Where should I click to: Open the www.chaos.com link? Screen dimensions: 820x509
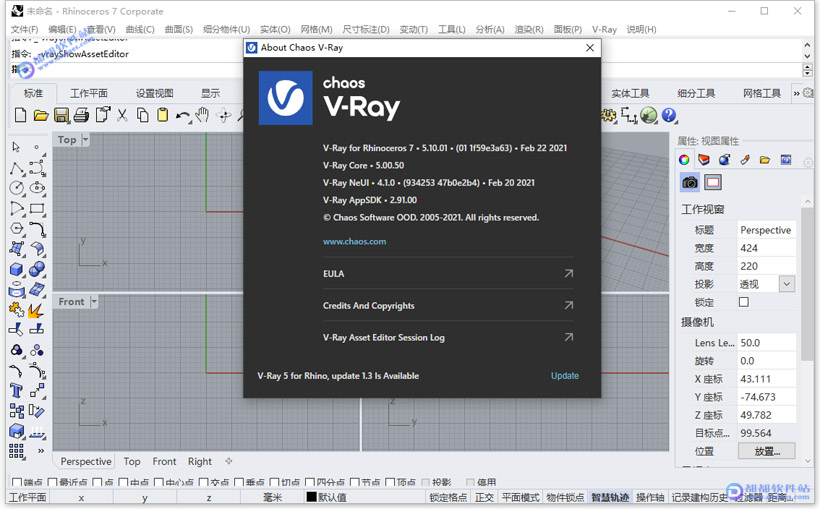tap(355, 242)
